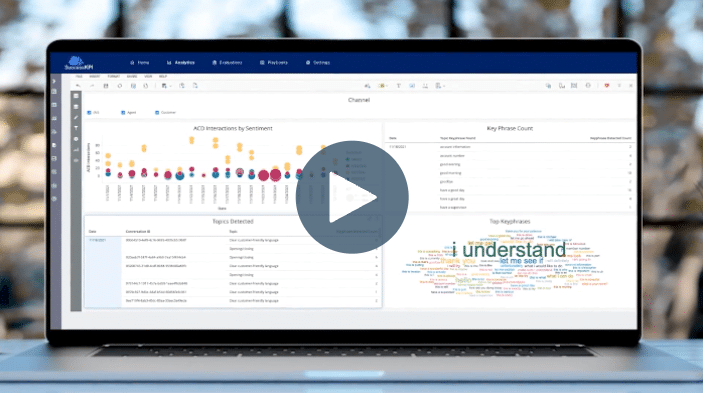703x393 pixels.
Task: Open the Evaluations navigation item
Action: point(227,63)
